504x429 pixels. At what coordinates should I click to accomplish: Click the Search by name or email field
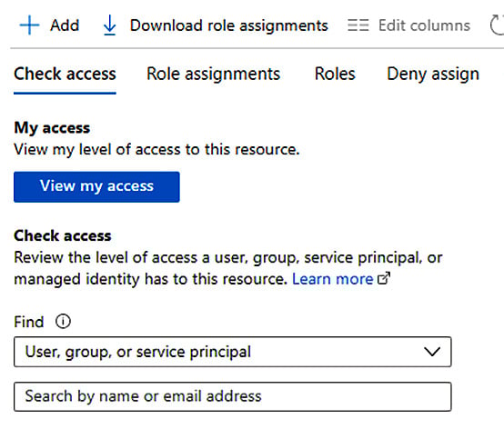pyautogui.click(x=233, y=396)
